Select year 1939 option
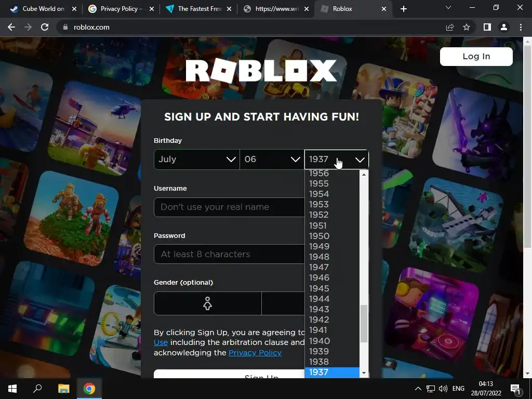Screen dimensions: 532x399 click(x=332, y=352)
